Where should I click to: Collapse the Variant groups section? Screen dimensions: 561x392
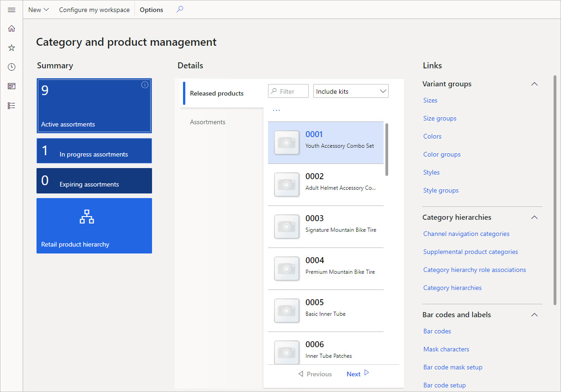[x=534, y=84]
